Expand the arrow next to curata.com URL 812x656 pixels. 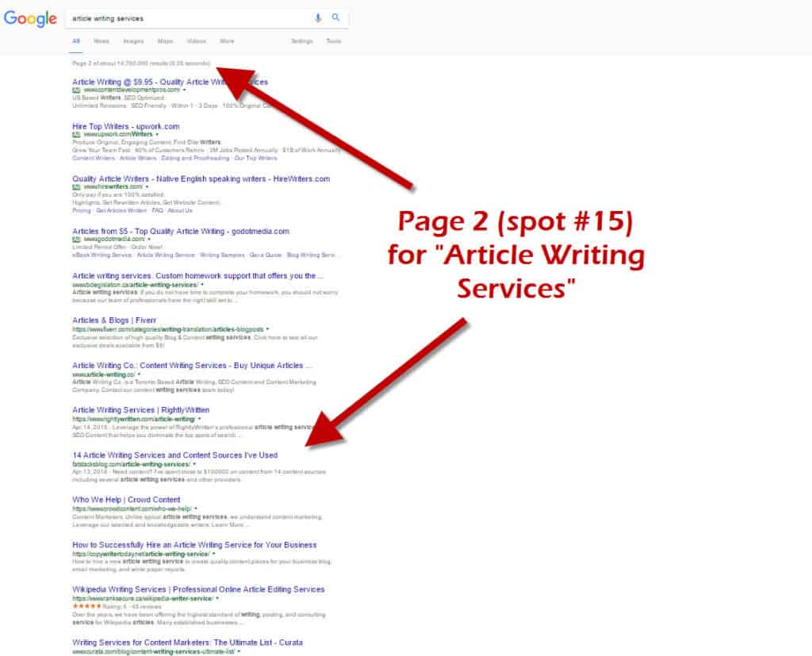coord(239,651)
